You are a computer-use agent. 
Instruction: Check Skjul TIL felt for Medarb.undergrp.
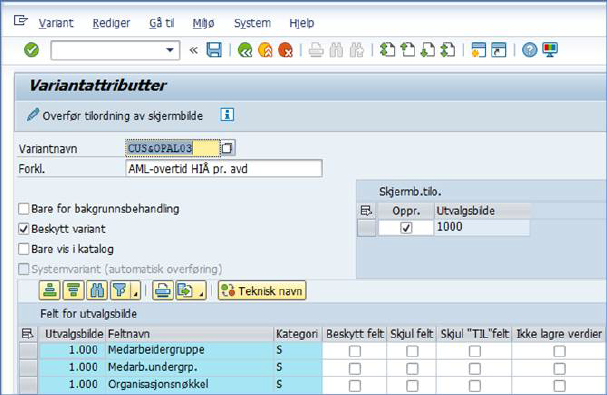[475, 368]
